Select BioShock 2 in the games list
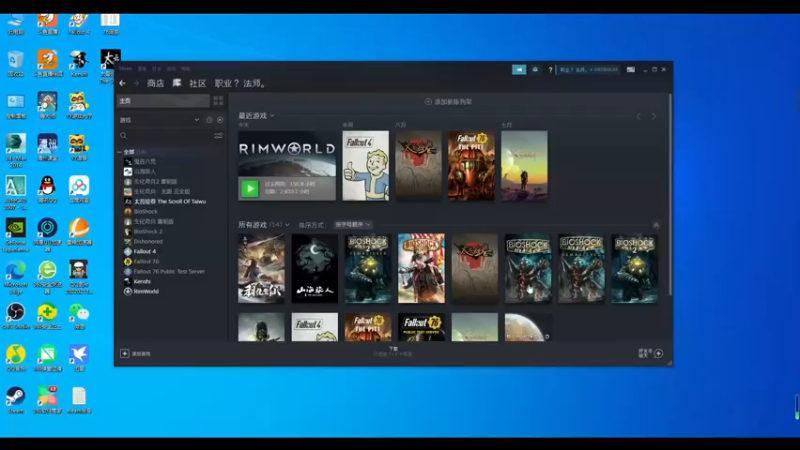 [148, 232]
